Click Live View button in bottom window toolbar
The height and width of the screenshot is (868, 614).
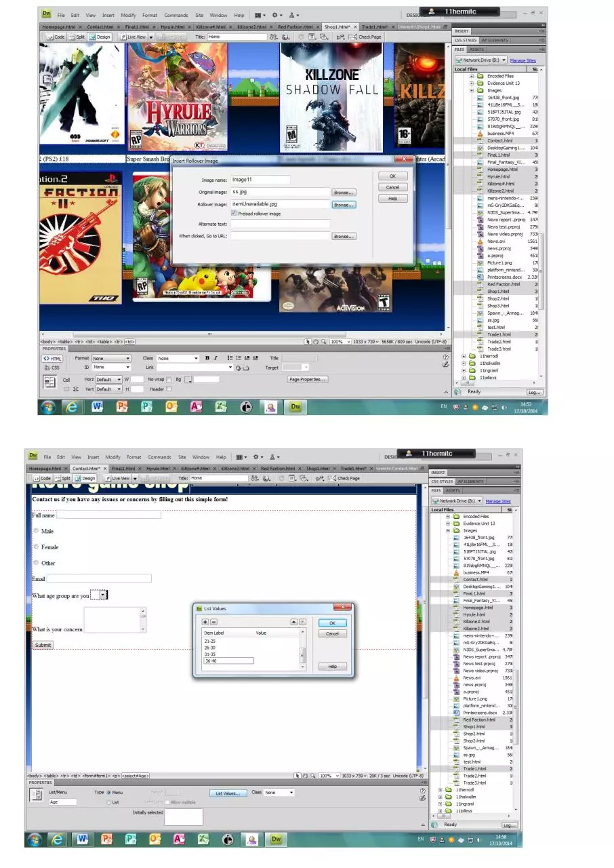[x=117, y=478]
